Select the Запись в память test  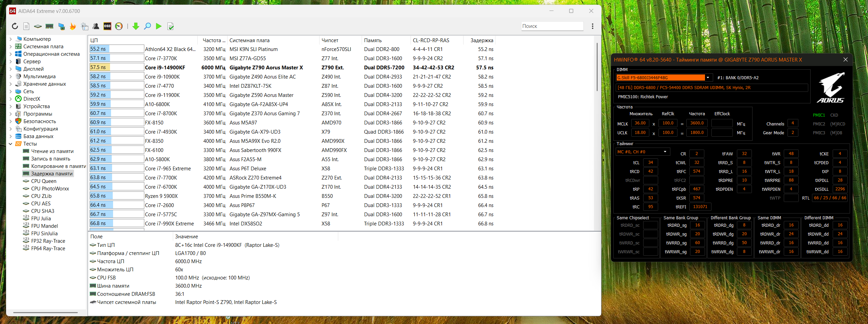point(51,159)
